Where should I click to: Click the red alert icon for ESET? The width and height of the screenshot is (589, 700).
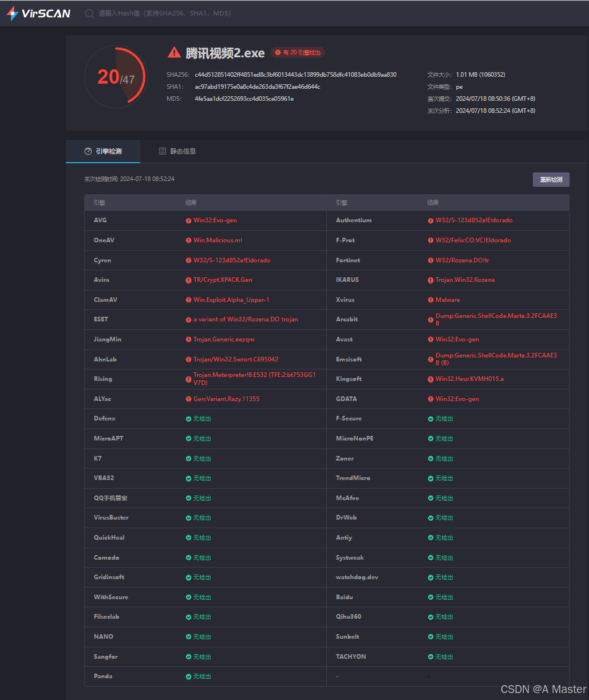(x=188, y=320)
